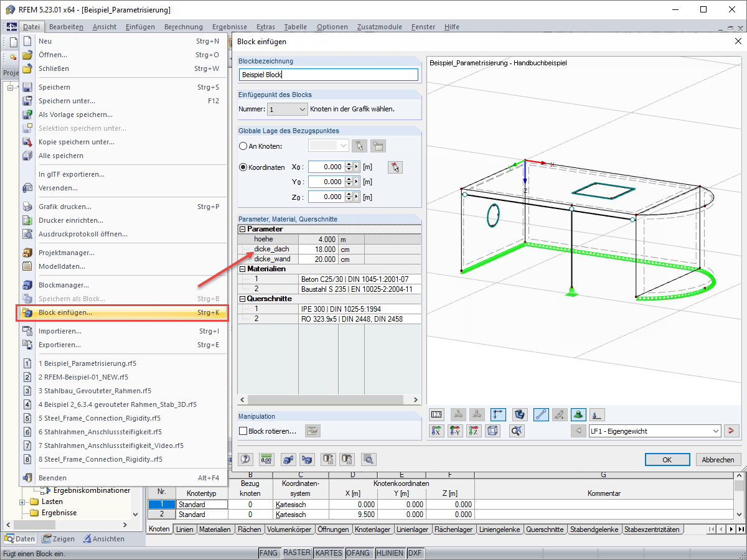Click second material library icon in footer
Screen dimensions: 747x560
coord(347,460)
